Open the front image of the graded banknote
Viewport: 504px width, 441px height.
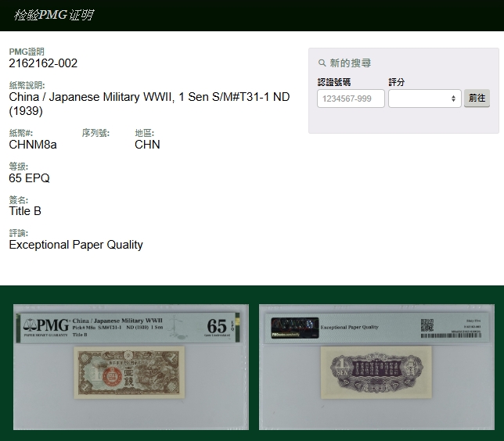point(131,367)
